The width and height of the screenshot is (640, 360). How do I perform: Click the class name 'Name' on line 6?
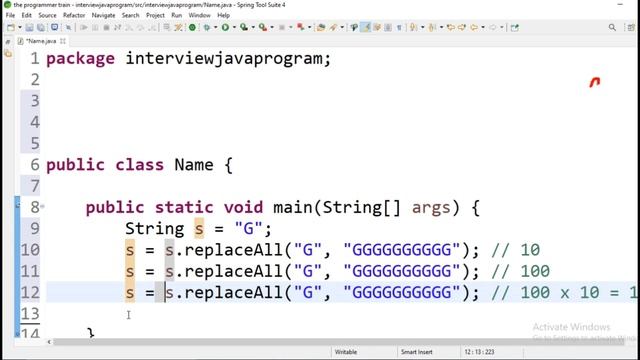(x=194, y=165)
